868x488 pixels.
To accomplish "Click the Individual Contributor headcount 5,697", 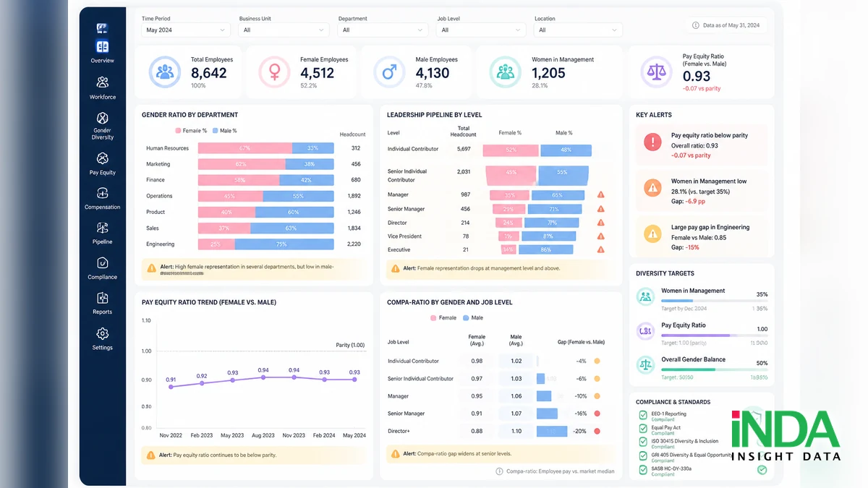I will pyautogui.click(x=464, y=149).
